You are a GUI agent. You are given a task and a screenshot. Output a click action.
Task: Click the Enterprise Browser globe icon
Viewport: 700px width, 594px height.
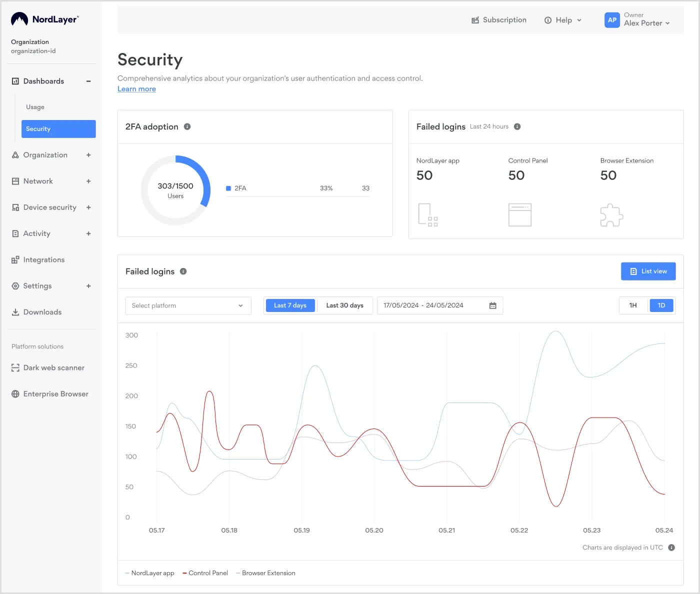tap(15, 394)
